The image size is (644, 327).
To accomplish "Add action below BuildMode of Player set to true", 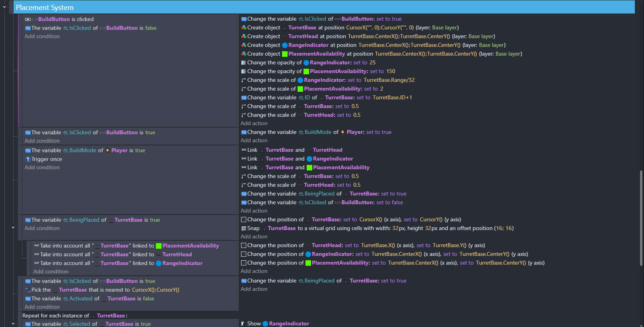I will tap(254, 141).
